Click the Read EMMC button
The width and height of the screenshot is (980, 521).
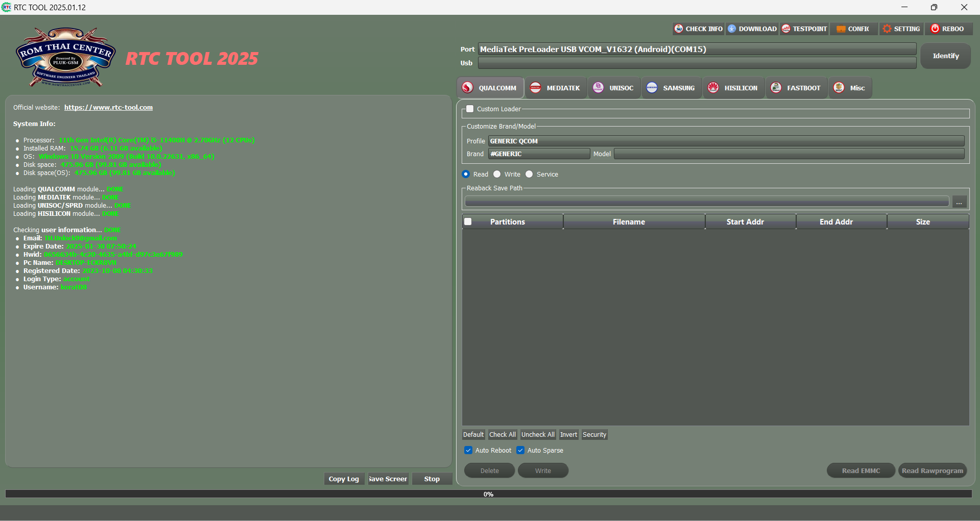(x=861, y=470)
